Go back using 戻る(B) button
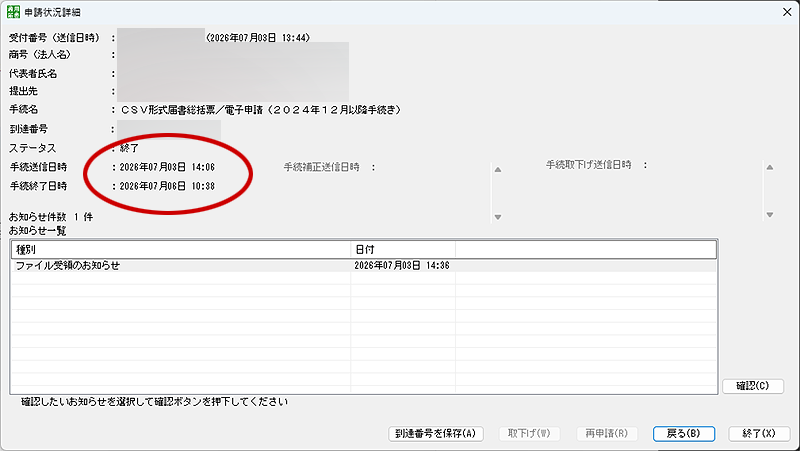The width and height of the screenshot is (800, 451). [684, 434]
